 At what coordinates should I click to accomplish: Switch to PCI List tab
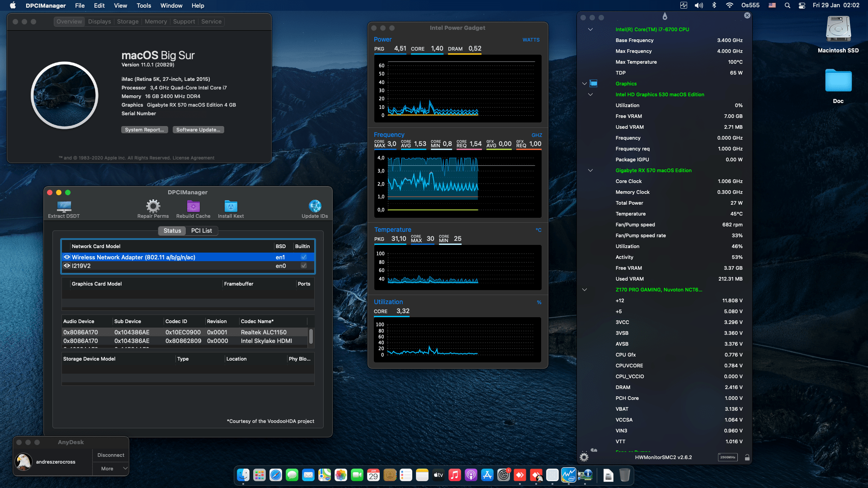click(201, 230)
